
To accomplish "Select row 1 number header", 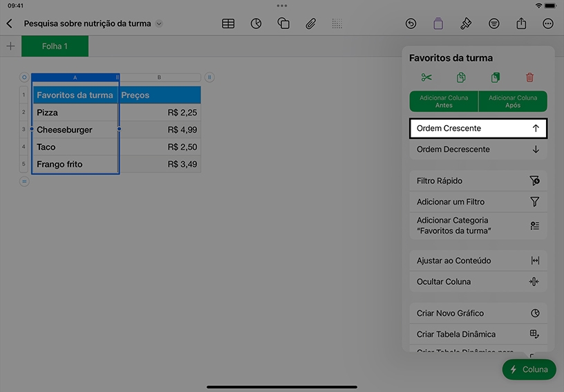I will coord(23,95).
